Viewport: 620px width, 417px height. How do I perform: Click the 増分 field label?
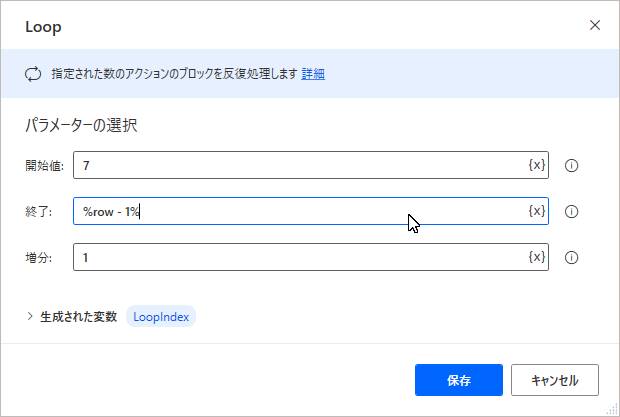pos(38,258)
